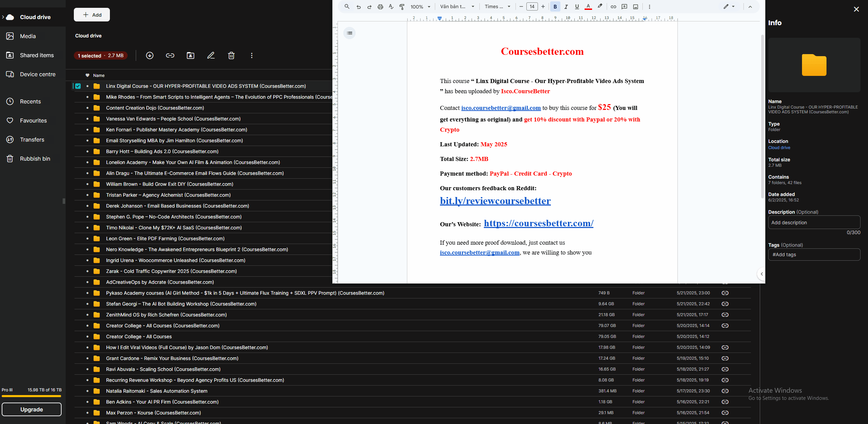Show the document outline icon
Screen dimensions: 868x424
pos(349,33)
